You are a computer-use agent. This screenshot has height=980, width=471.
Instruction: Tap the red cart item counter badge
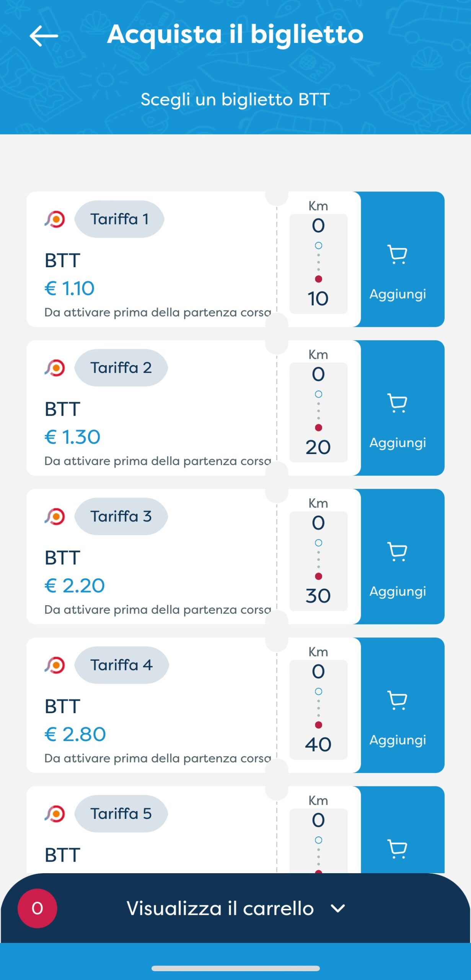pyautogui.click(x=37, y=908)
